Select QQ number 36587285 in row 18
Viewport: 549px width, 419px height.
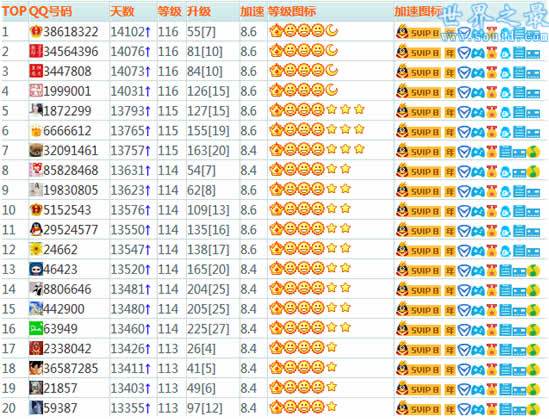click(71, 369)
